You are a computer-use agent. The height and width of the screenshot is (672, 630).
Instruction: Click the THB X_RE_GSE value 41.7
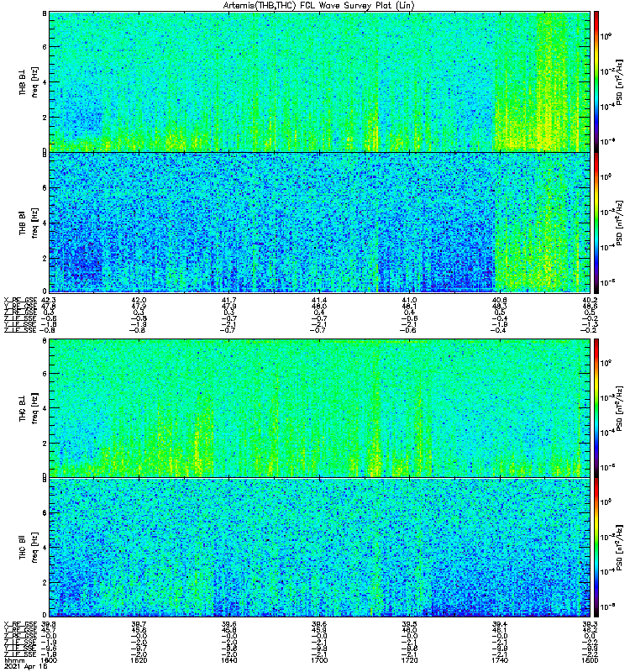(x=228, y=300)
